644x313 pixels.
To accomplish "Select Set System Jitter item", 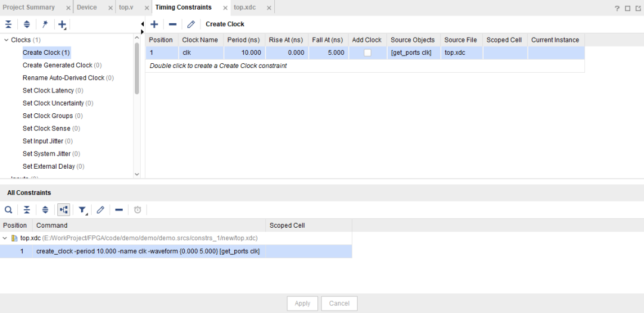I will [x=51, y=154].
